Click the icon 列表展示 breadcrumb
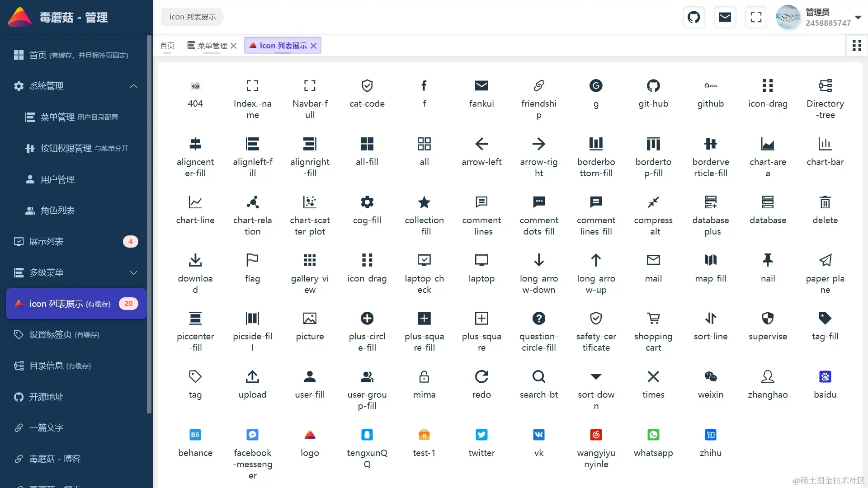 pos(193,17)
